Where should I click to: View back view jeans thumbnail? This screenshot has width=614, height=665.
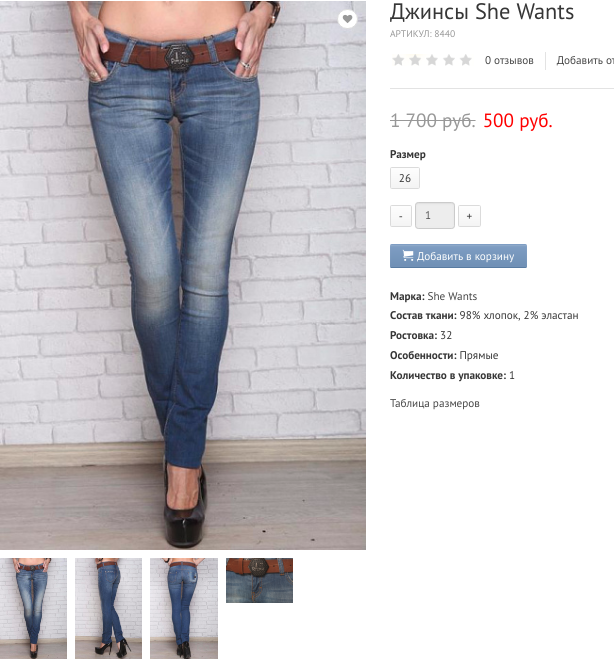(x=184, y=608)
